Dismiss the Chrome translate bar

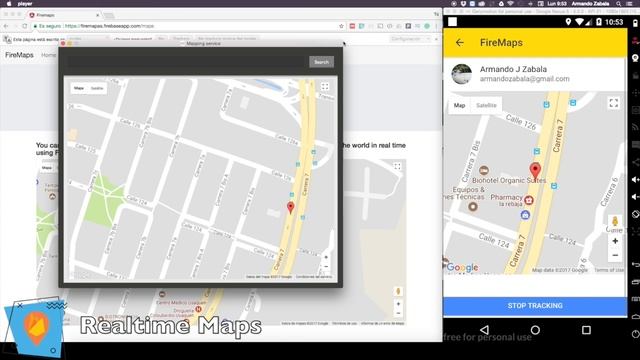[436, 39]
